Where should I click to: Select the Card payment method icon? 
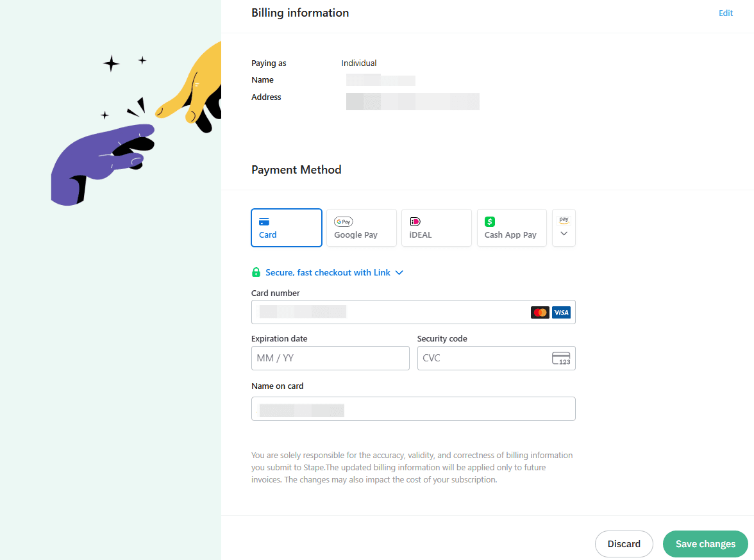point(264,221)
